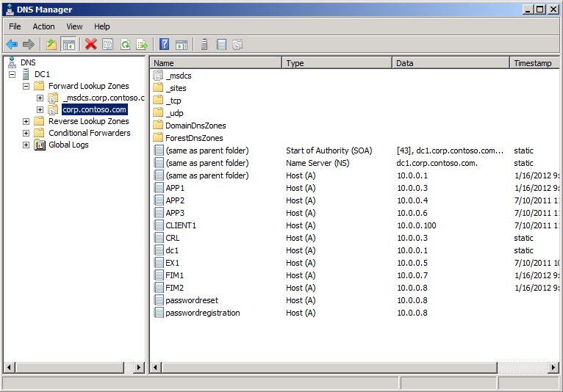Expand the Reverse Lookup Zones node
This screenshot has height=392, width=563.
[26, 121]
